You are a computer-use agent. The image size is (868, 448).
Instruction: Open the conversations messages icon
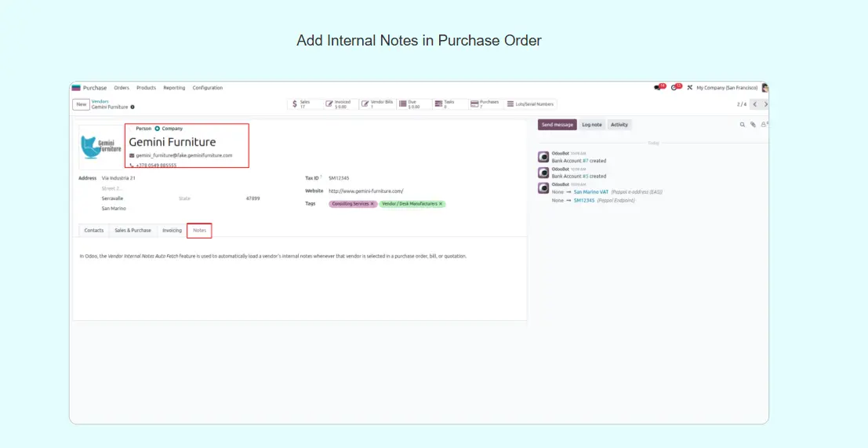(659, 88)
